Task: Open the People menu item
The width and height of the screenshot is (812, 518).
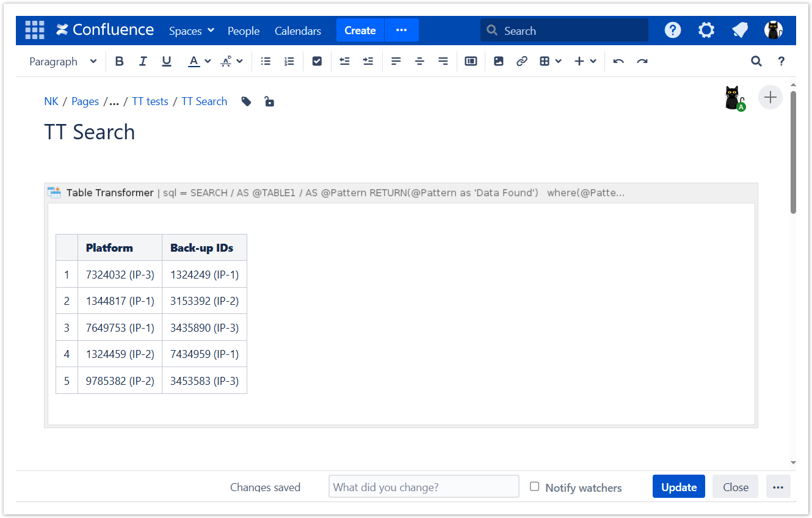Action: pos(244,31)
